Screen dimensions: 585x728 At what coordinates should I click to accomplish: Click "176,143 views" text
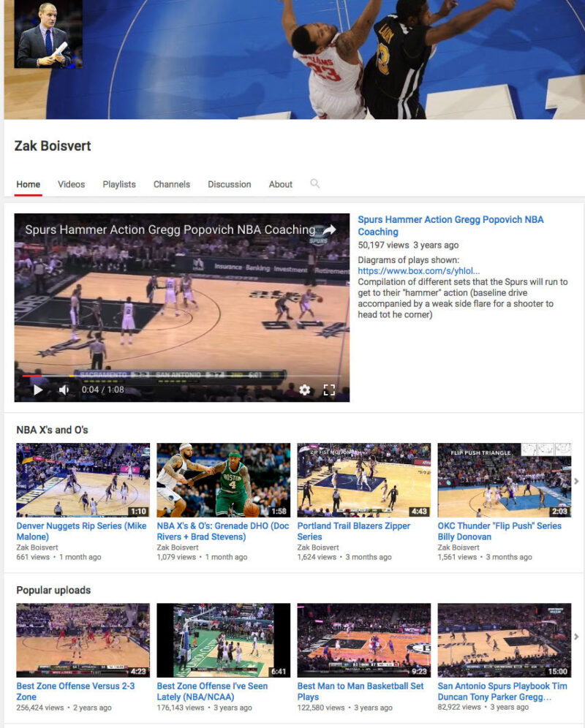[x=181, y=708]
